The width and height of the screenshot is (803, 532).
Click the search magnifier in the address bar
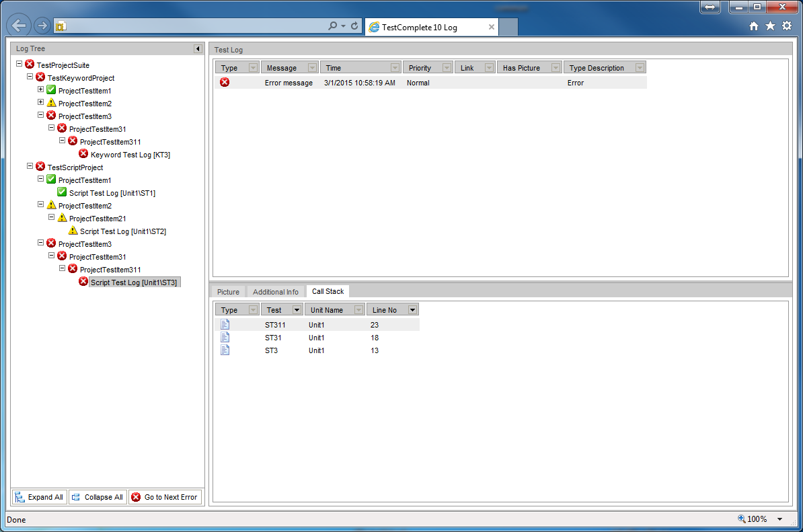tap(332, 26)
